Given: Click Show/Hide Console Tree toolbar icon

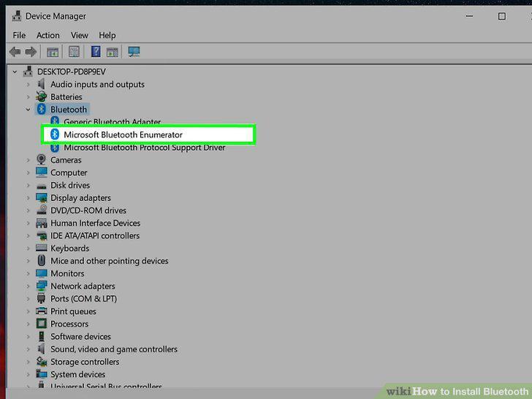Looking at the screenshot, I should tap(53, 52).
